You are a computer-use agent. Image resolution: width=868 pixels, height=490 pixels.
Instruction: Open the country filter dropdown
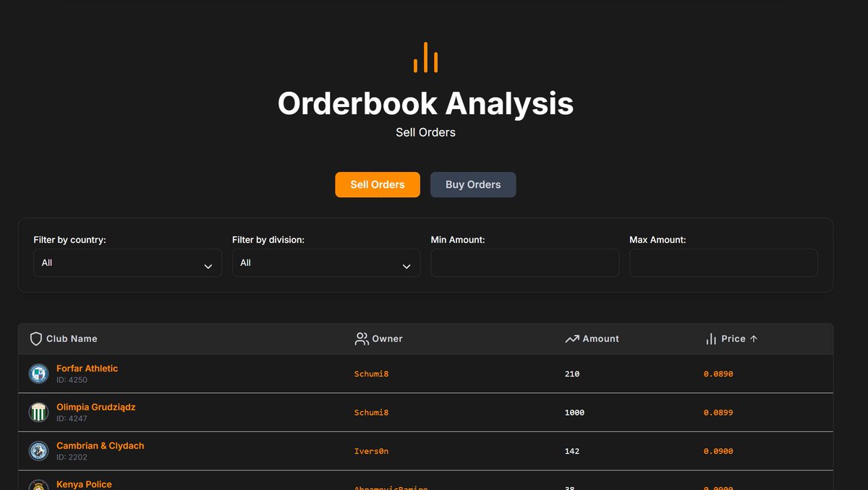127,262
